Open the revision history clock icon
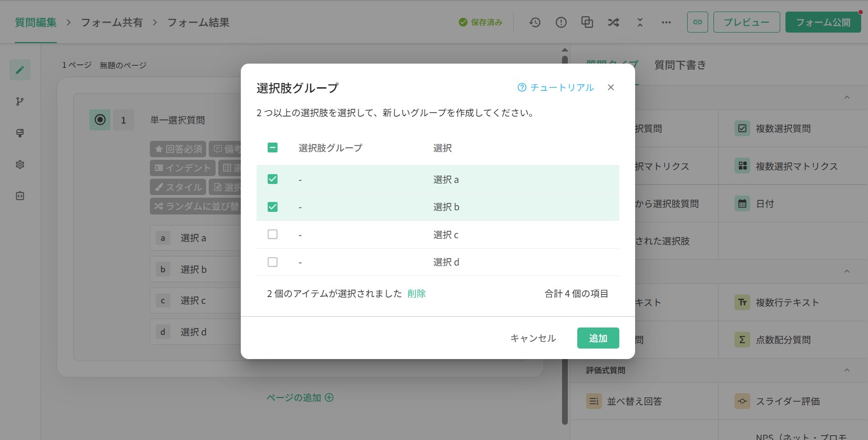This screenshot has width=868, height=440. 535,22
